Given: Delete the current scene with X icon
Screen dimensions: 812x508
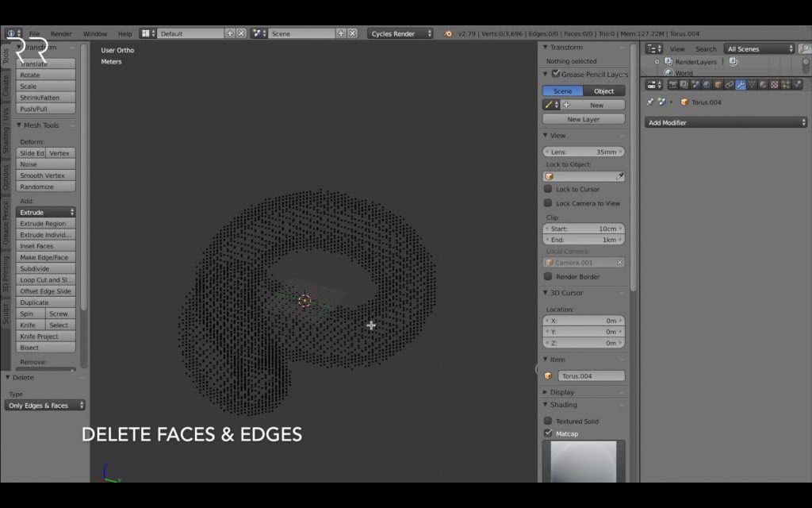Looking at the screenshot, I should click(x=353, y=33).
